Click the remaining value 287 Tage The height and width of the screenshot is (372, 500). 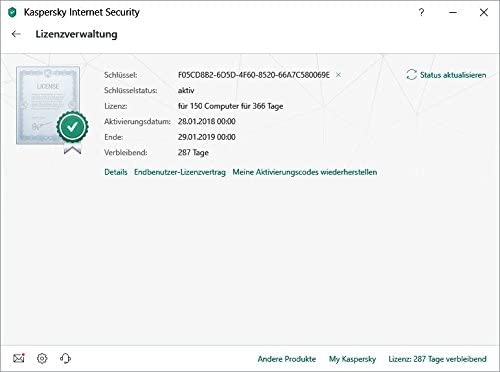click(193, 153)
